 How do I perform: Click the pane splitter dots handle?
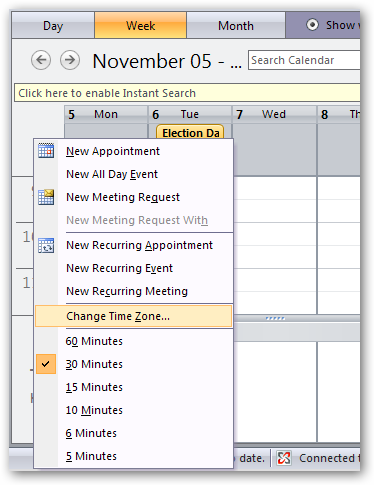275,318
